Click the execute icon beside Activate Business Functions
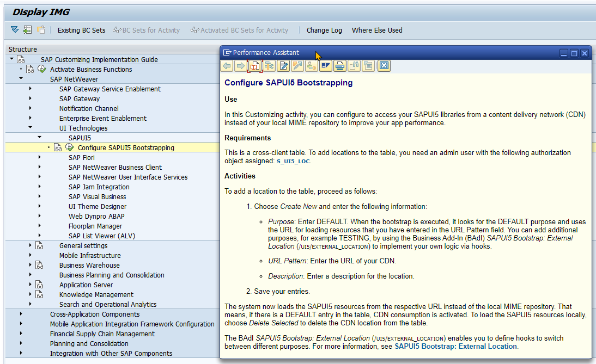Image resolution: width=596 pixels, height=364 pixels. [42, 69]
